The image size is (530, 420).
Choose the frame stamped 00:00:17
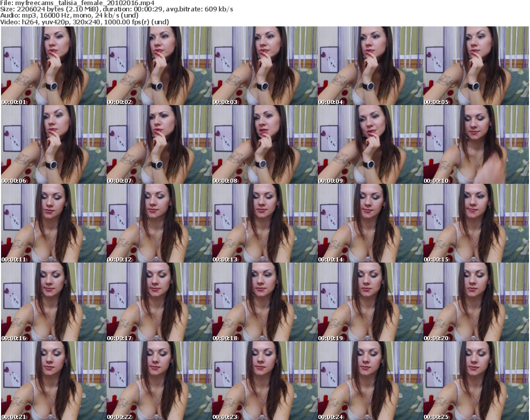pos(159,302)
